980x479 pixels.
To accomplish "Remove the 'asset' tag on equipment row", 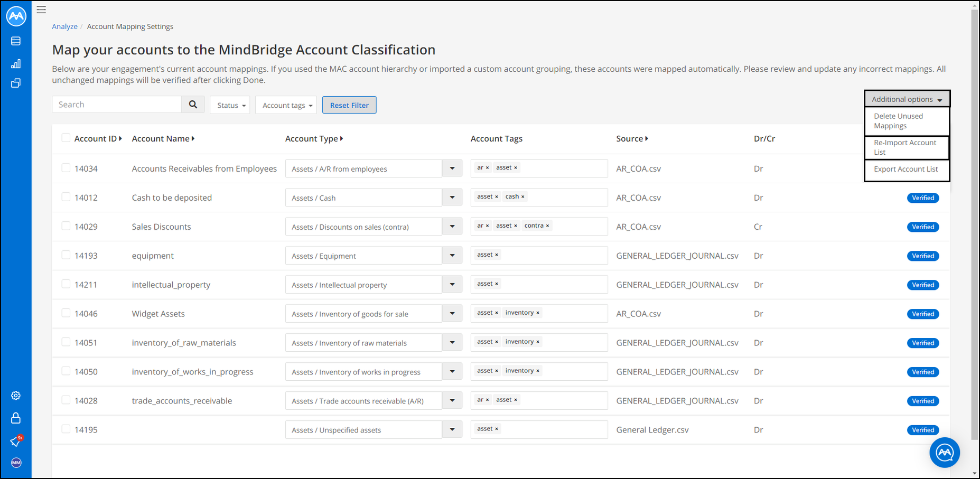I will [497, 255].
